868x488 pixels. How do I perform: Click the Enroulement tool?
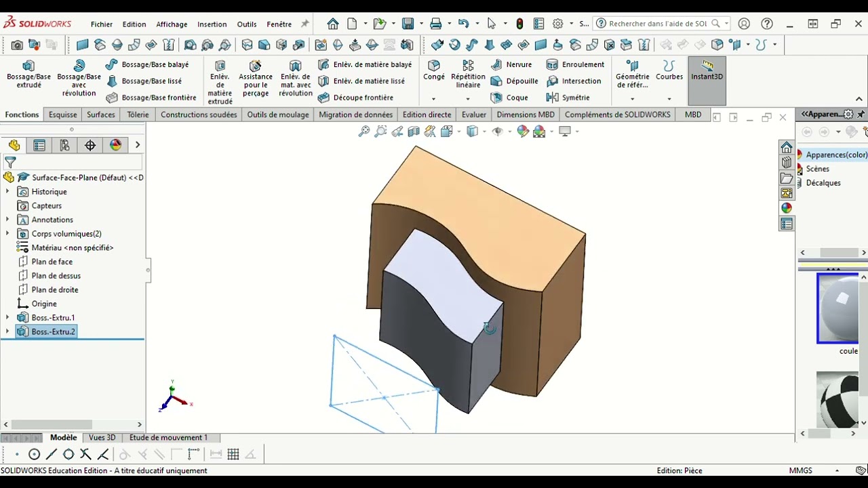(x=576, y=64)
